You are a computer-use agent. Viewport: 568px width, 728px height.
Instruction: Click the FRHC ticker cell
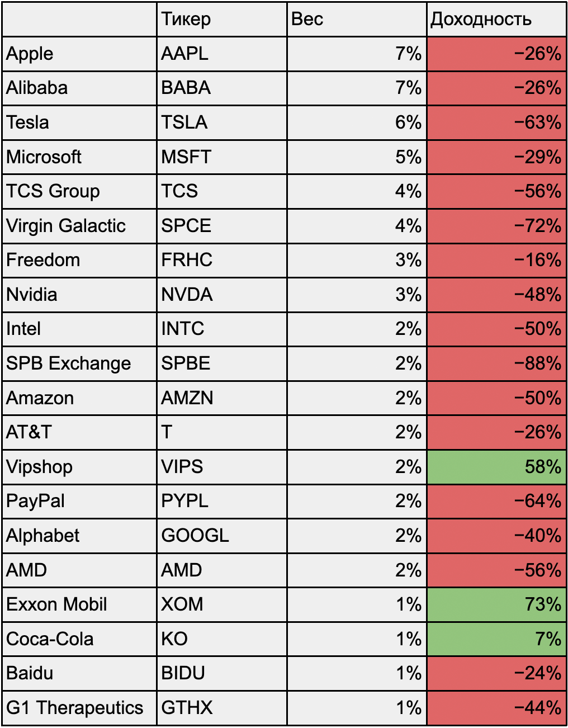coord(221,260)
